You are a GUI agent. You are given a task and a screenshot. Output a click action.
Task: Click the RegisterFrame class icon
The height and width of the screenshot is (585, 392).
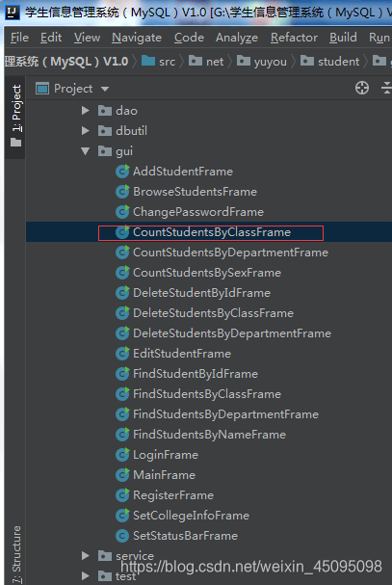click(122, 495)
